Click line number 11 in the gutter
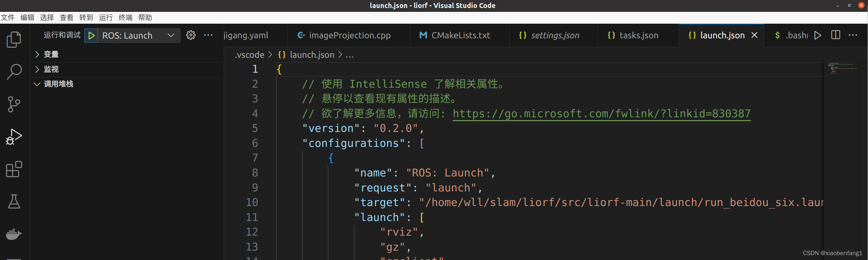This screenshot has width=868, height=260. (x=252, y=218)
